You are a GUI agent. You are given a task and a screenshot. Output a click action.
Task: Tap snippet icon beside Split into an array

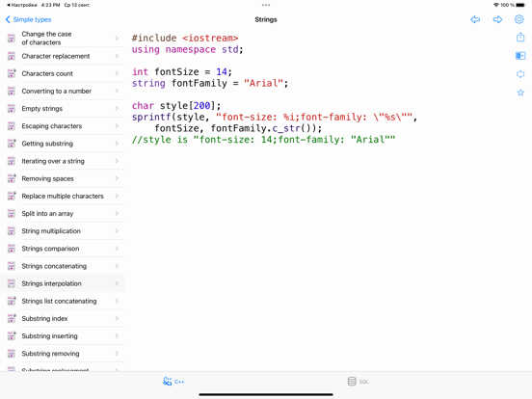tap(12, 213)
